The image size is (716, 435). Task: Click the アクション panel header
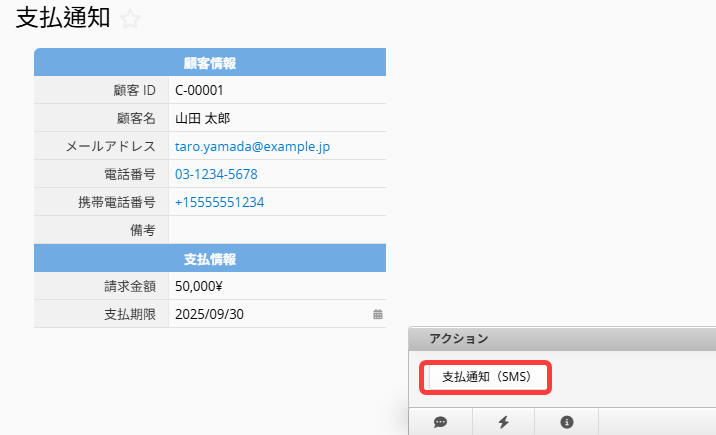tap(560, 339)
